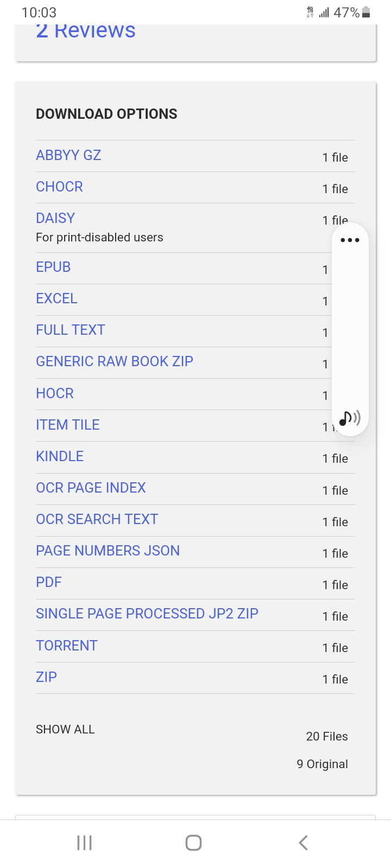Open the 2 Reviews link
This screenshot has width=391, height=868.
point(86,31)
